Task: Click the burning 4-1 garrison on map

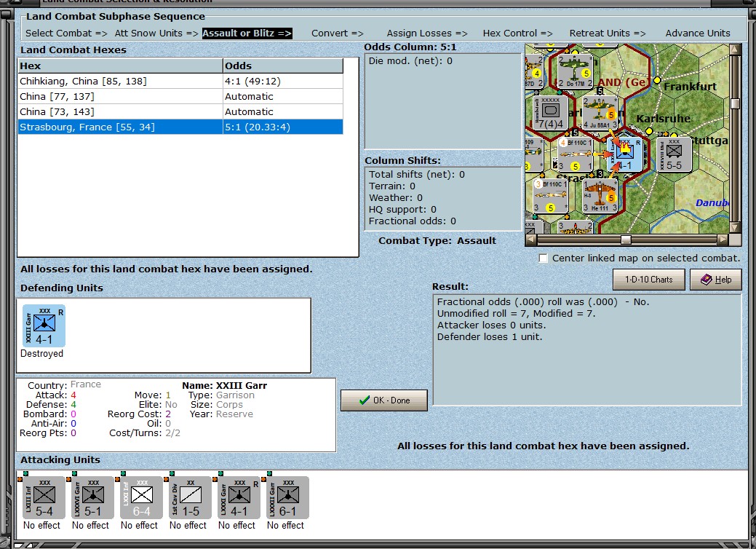Action: (625, 154)
